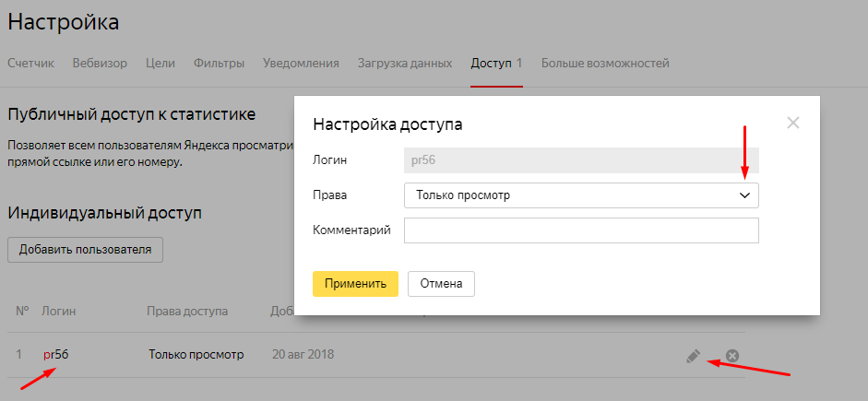Screen dimensions: 868x401
Task: Click the pencil edit icon for pr56
Action: [x=694, y=356]
